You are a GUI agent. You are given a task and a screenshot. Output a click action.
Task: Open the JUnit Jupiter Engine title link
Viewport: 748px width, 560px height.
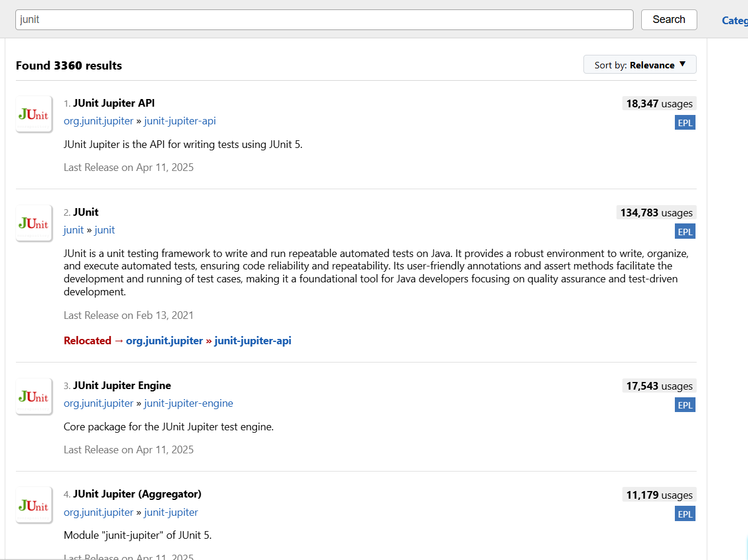pyautogui.click(x=122, y=386)
